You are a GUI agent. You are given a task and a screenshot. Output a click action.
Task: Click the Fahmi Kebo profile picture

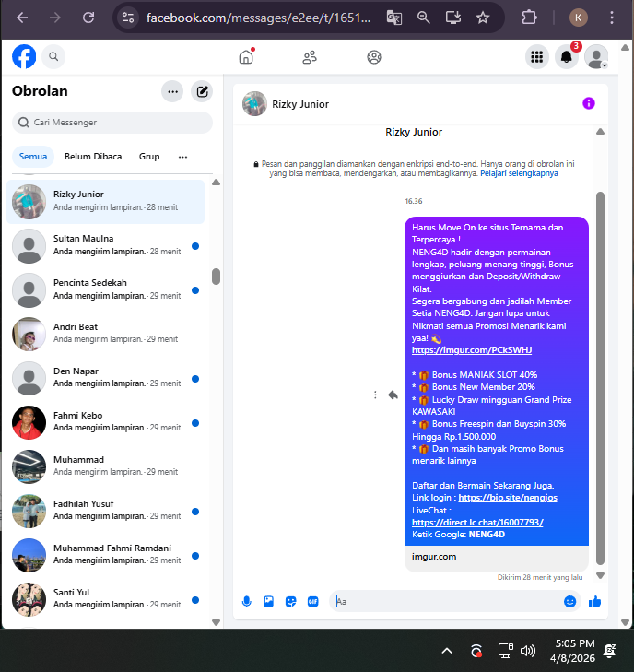point(29,422)
